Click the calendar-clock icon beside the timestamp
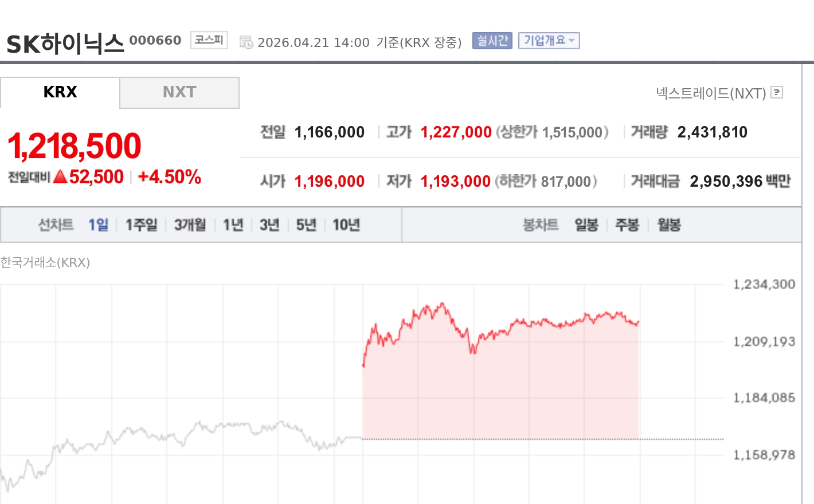814x504 pixels. tap(246, 42)
